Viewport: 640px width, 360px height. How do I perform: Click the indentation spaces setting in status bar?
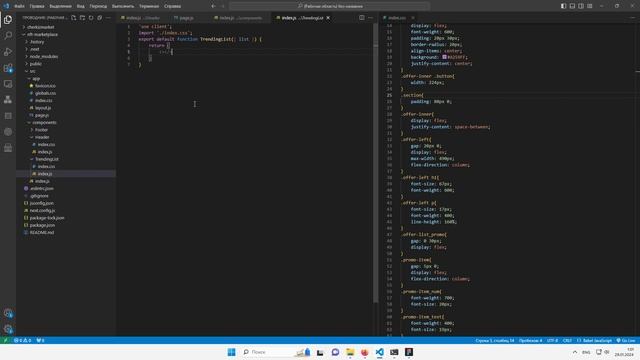click(531, 340)
